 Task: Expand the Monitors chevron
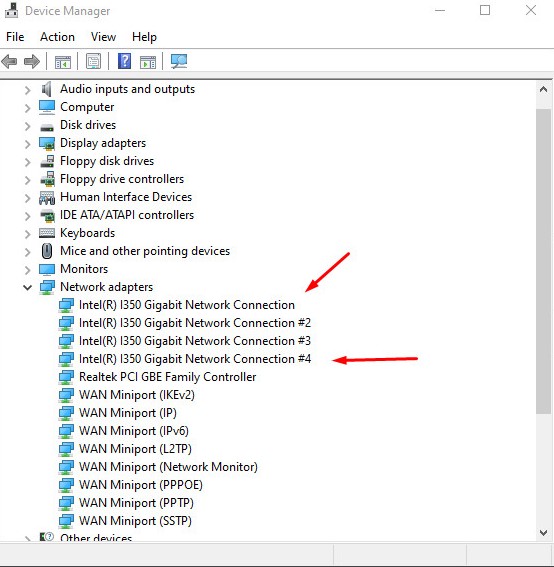point(27,270)
